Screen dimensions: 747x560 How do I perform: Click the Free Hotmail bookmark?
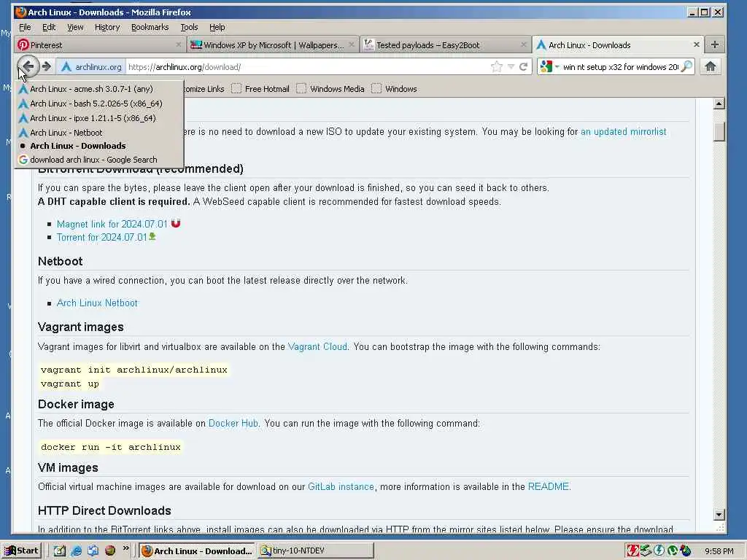pyautogui.click(x=260, y=88)
